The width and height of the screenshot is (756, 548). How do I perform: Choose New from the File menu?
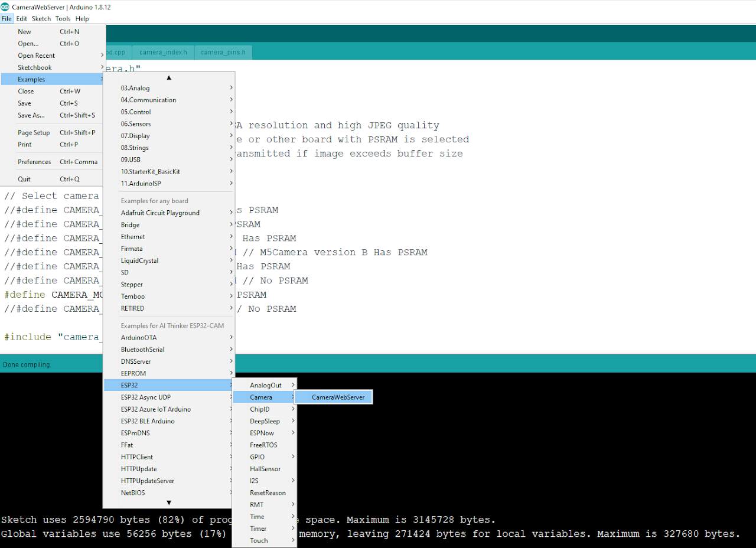click(x=53, y=32)
